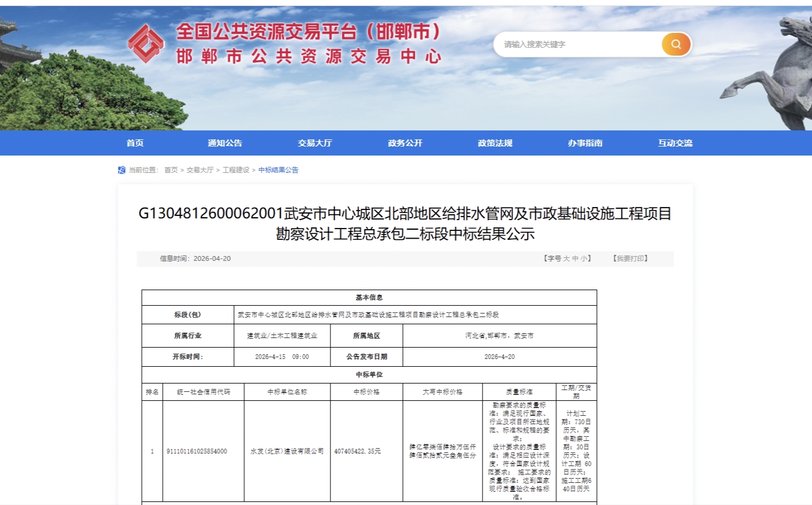Screen dimensions: 812x505
Task: Click the 2026-4-20 publish date cell
Action: [499, 357]
